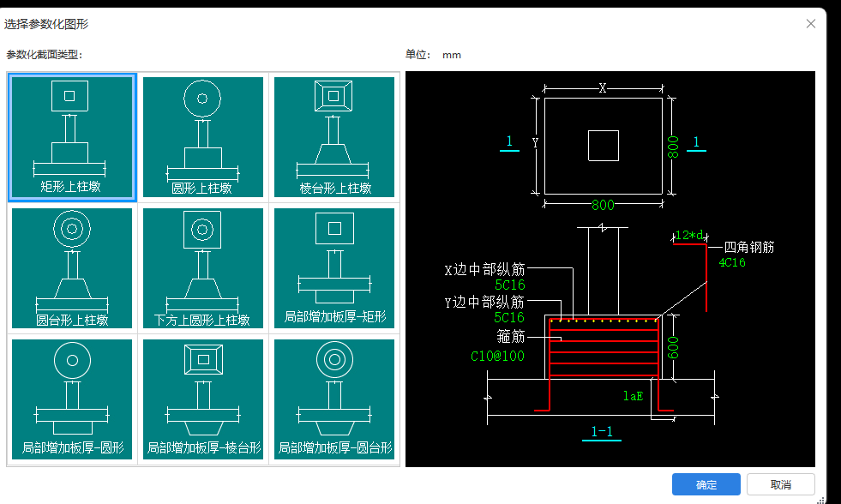Edit X边中部纵筋 value 5C16
The image size is (841, 504).
coord(510,285)
